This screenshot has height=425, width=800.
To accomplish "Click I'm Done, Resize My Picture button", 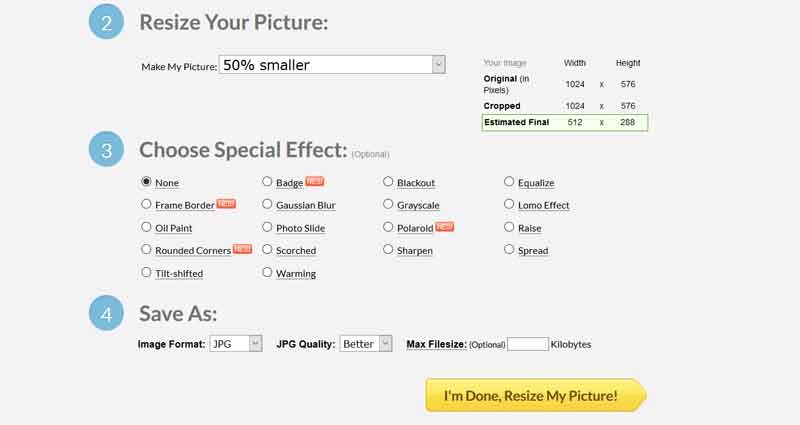I will tap(534, 396).
